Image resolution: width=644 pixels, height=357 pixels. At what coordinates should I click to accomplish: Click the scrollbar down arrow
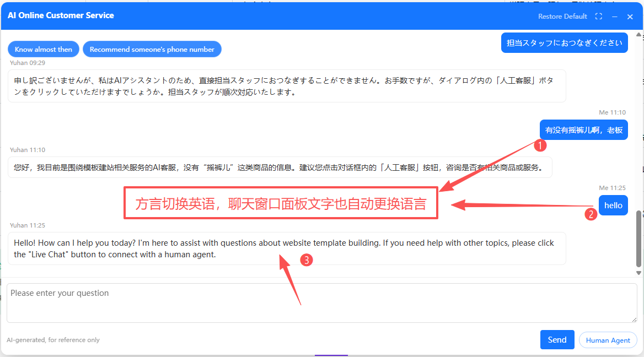tap(638, 273)
